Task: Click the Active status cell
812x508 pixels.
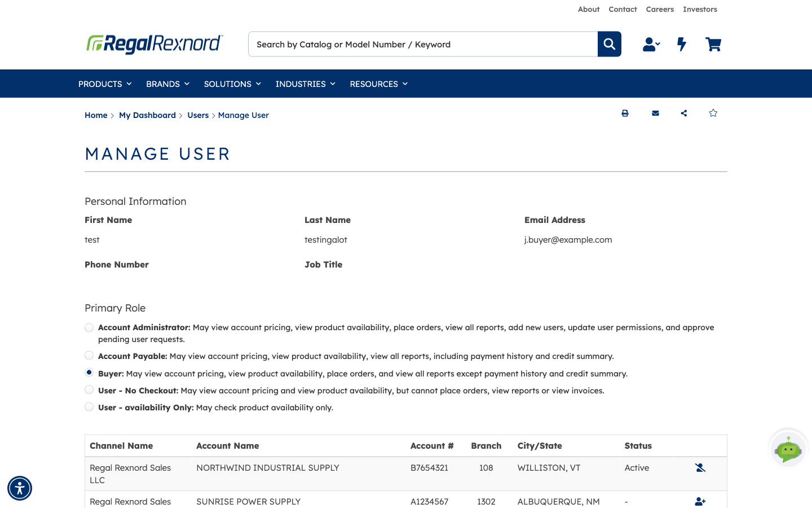Action: pos(637,468)
